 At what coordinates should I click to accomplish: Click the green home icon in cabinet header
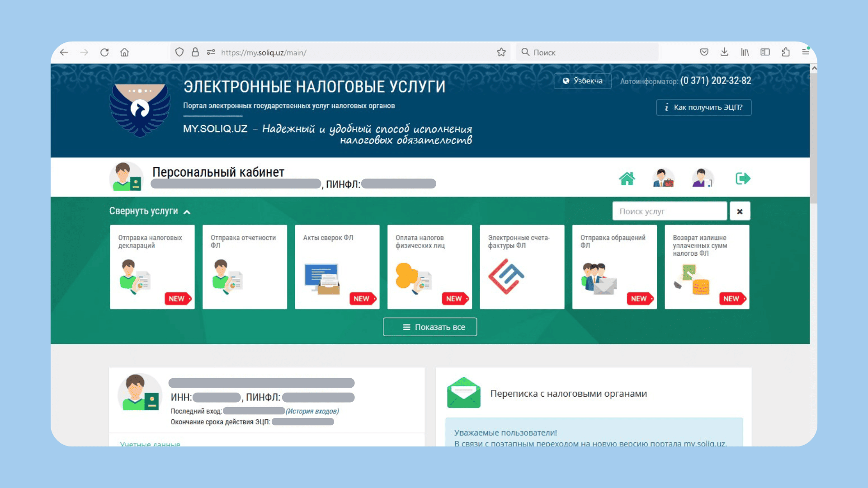point(627,178)
